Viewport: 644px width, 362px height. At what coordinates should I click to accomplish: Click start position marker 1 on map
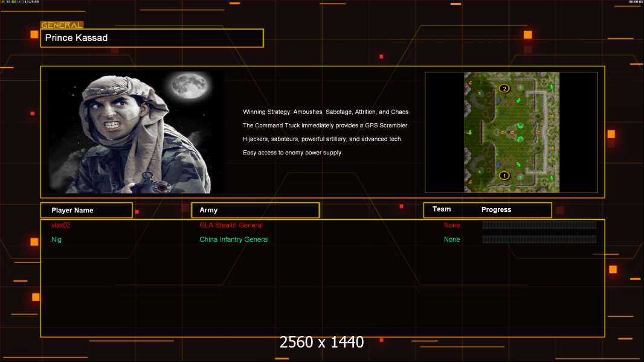(x=504, y=176)
